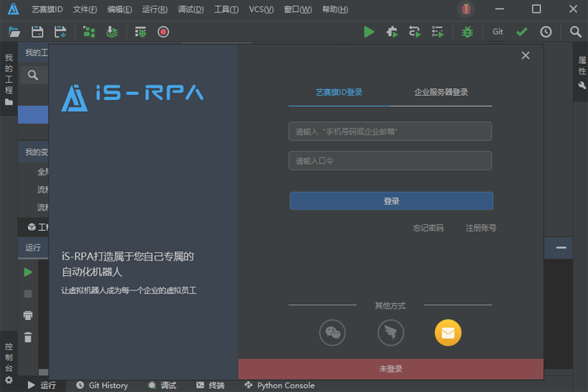Click the 注册账号 link

click(x=481, y=228)
